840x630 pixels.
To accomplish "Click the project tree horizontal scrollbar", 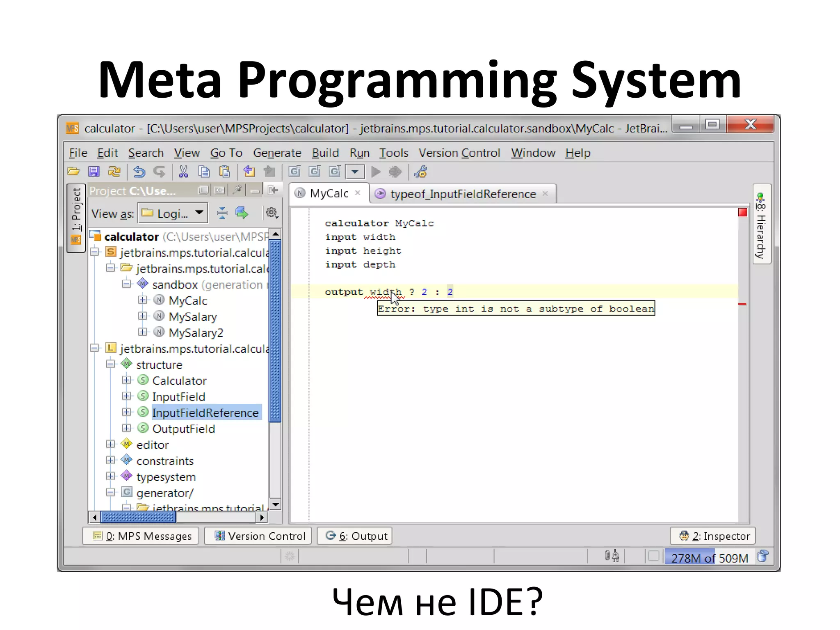I will [x=138, y=517].
